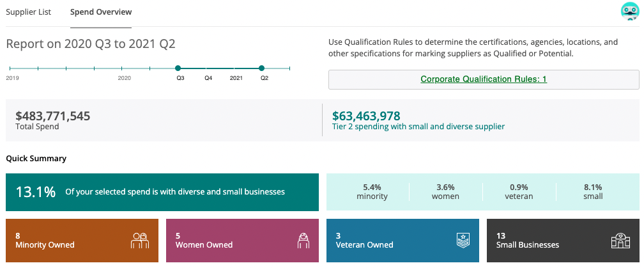Select the 13.1% diverse spend banner
This screenshot has width=644, height=270.
(x=162, y=191)
